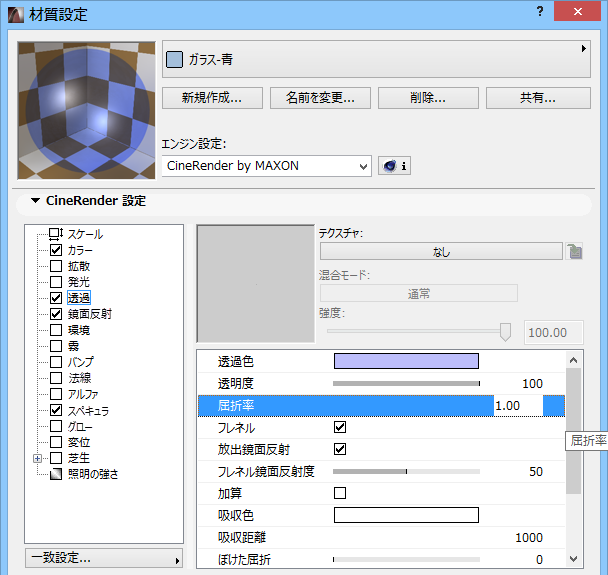Uncheck the フレネル checkbox
Screen dimensions: 608x575
(x=340, y=427)
